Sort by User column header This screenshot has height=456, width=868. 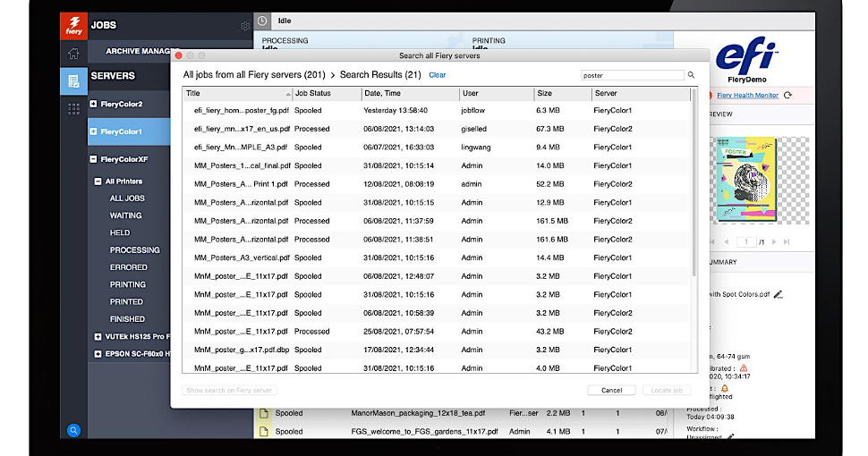(x=496, y=94)
